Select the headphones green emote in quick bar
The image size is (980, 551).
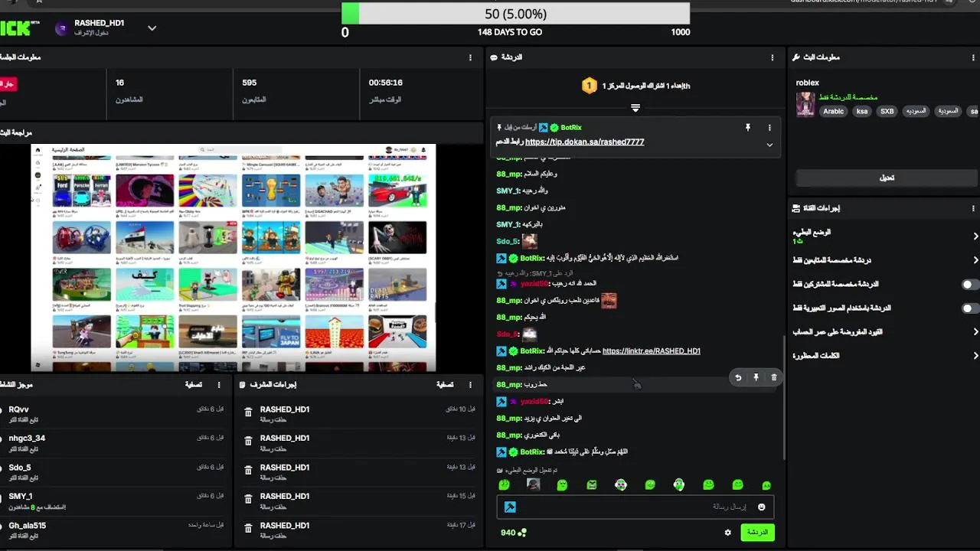tap(679, 484)
